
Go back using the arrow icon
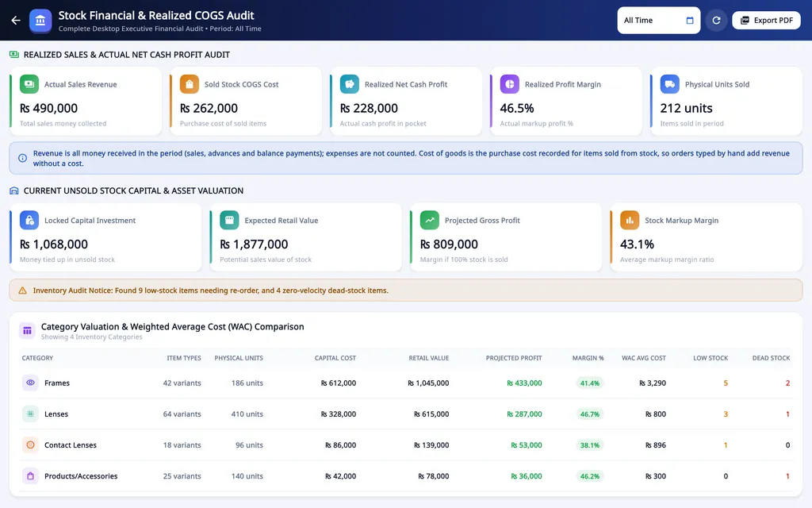click(16, 20)
